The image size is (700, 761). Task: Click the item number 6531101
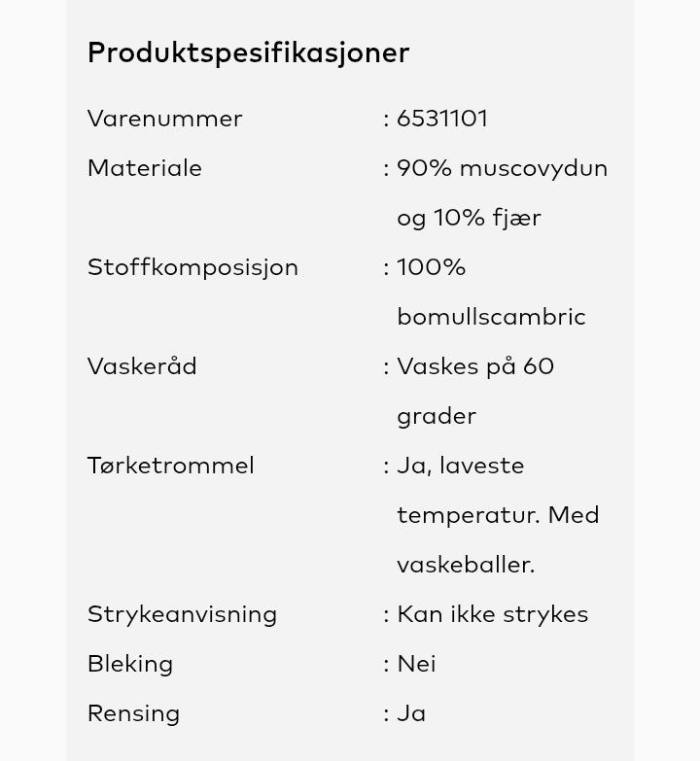coord(442,119)
